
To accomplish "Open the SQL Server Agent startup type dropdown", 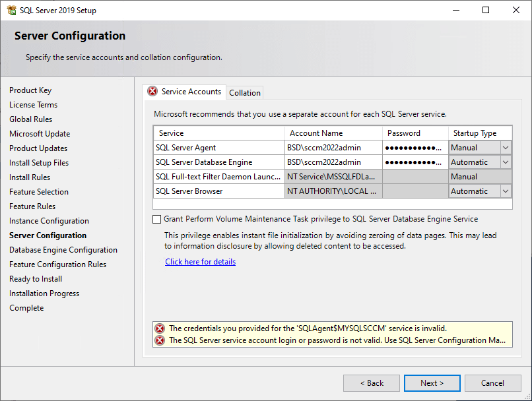I will point(506,148).
